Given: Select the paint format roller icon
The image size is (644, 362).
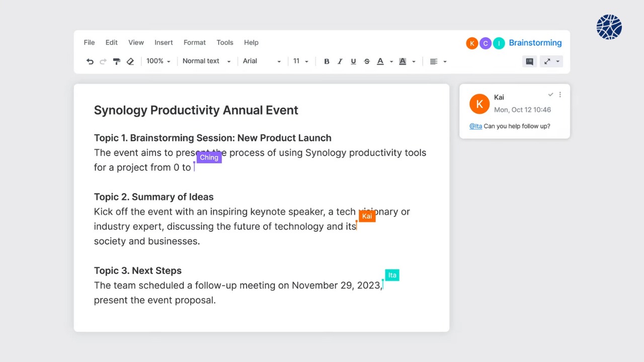Looking at the screenshot, I should pyautogui.click(x=117, y=61).
